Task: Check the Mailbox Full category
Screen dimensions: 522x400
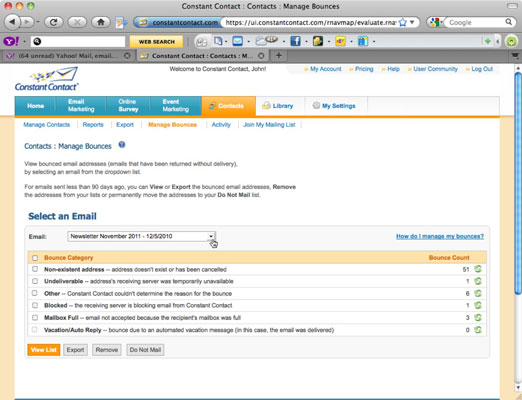Action: click(x=35, y=317)
